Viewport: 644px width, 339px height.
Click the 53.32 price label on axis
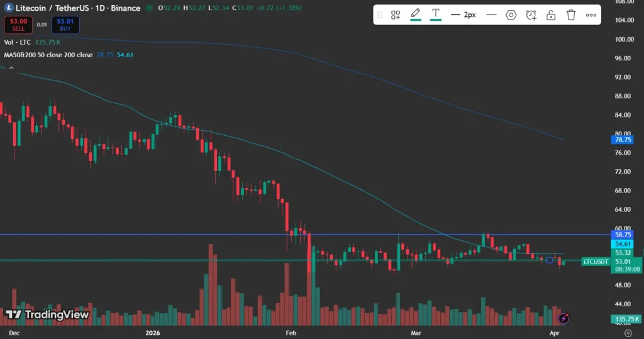coord(623,253)
